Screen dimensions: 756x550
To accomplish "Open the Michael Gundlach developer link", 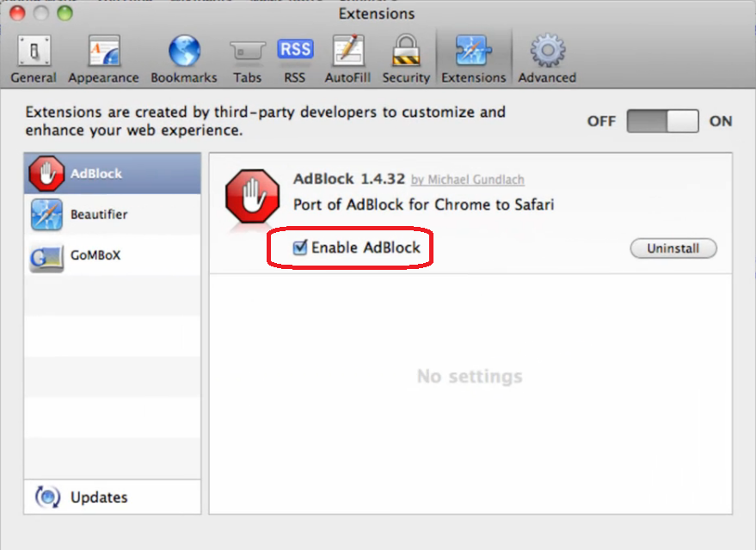I will point(467,180).
